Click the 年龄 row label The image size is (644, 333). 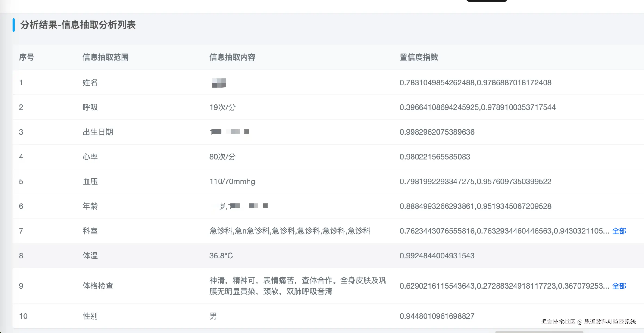point(90,206)
